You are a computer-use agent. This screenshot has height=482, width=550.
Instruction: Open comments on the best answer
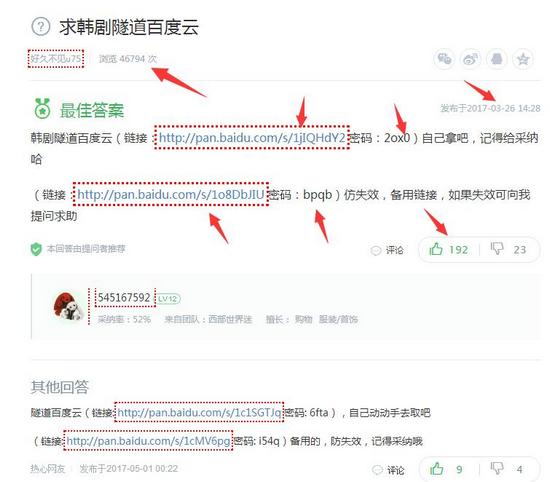tap(387, 250)
